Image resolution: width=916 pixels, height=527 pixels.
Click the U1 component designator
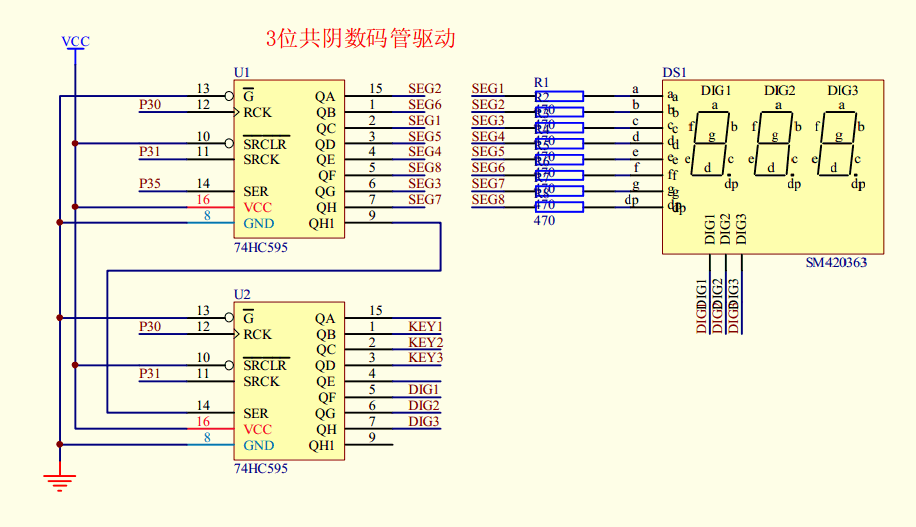[x=242, y=73]
